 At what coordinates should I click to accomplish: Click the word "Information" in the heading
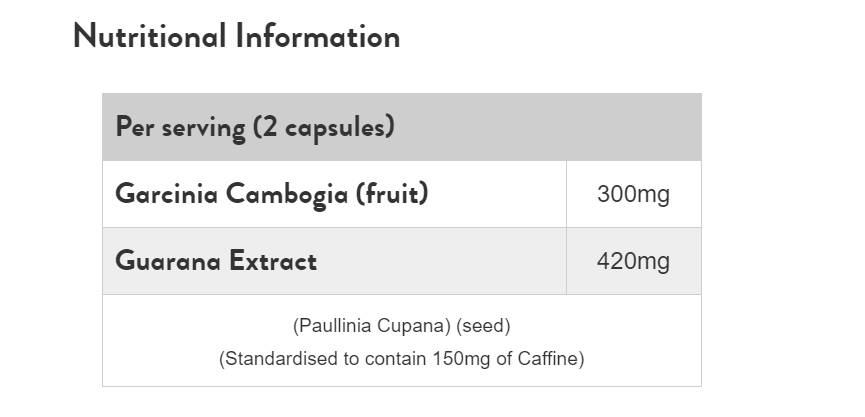[318, 37]
